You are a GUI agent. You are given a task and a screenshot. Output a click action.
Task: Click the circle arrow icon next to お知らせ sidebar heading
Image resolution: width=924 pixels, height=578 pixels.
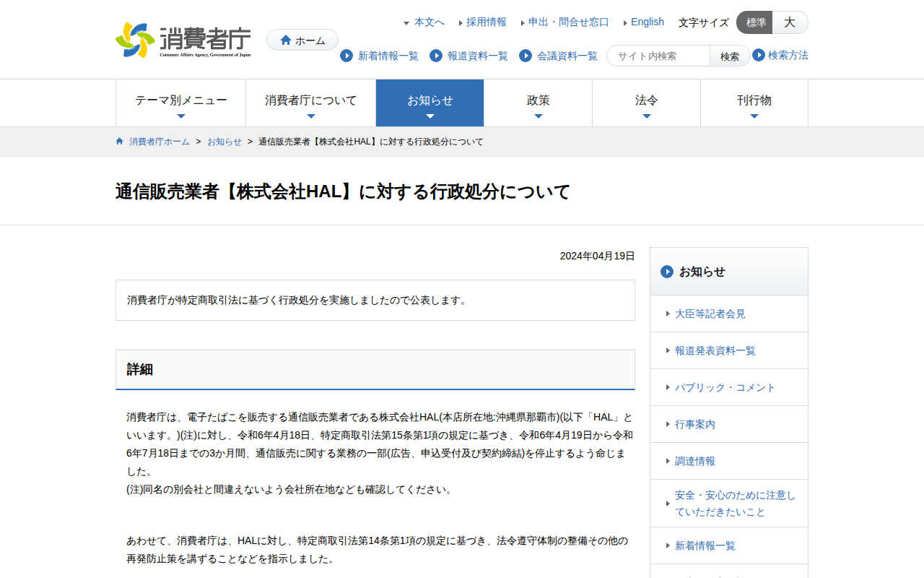[x=667, y=272]
